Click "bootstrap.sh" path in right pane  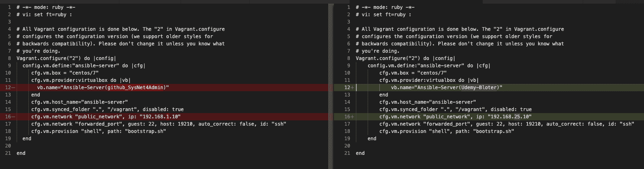point(494,131)
